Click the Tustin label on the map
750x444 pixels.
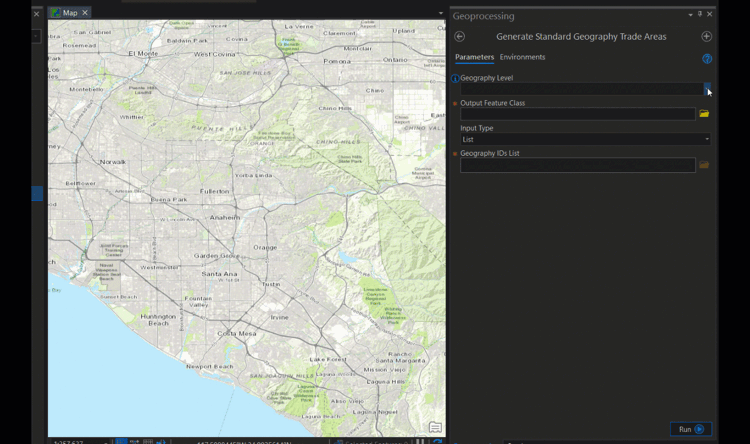coord(271,284)
